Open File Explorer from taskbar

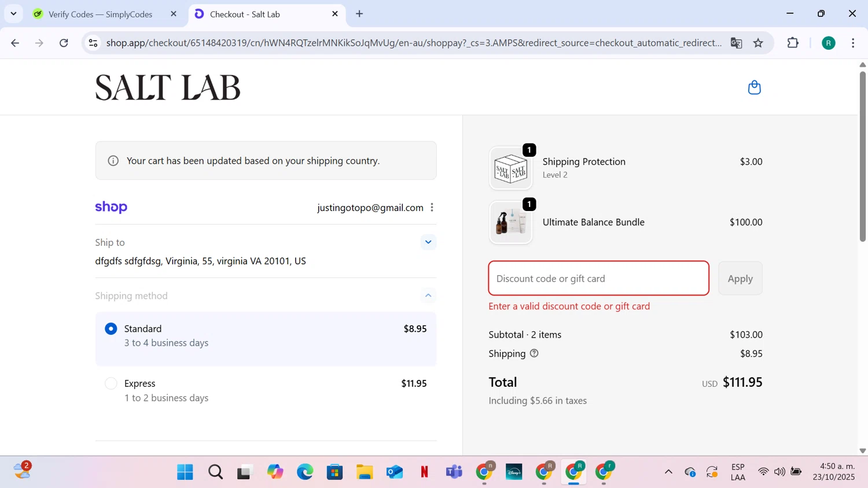coord(365,472)
